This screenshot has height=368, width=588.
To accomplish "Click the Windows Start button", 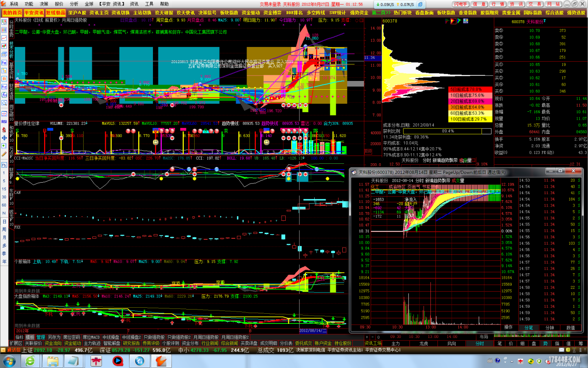I will (10, 361).
